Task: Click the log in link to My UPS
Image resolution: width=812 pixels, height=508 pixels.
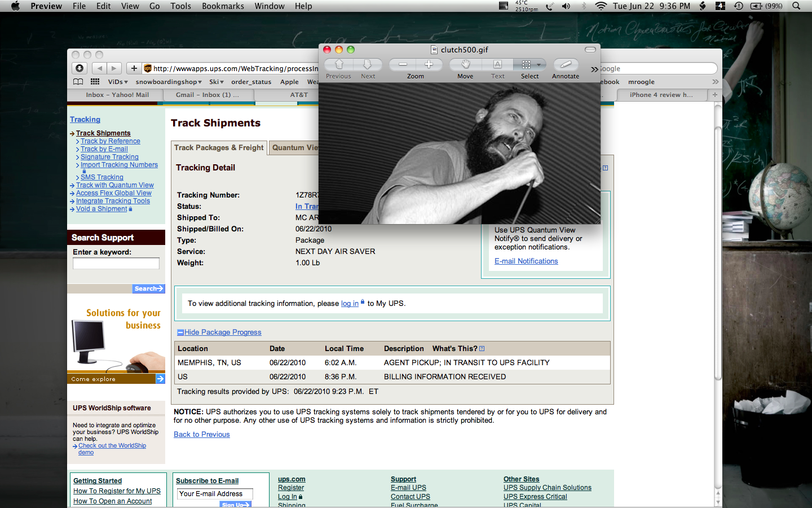Action: pyautogui.click(x=350, y=304)
